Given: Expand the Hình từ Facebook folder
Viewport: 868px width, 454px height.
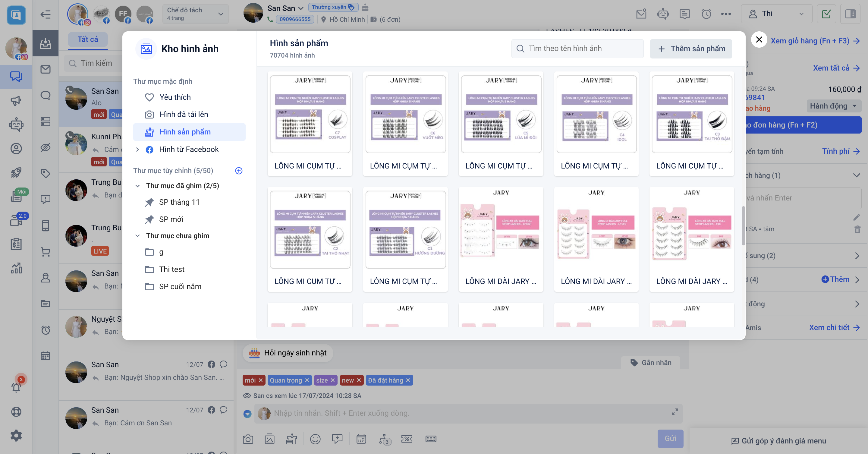Looking at the screenshot, I should (137, 150).
